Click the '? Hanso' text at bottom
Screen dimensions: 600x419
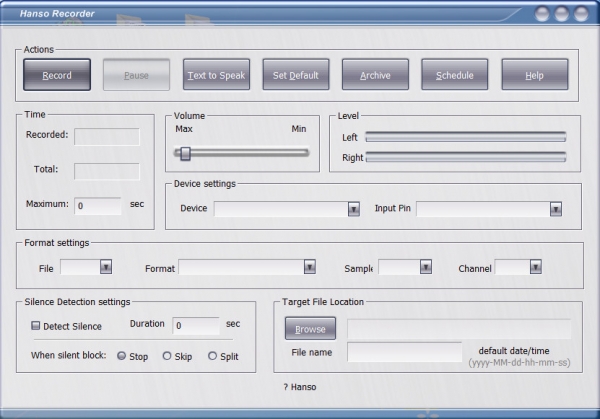300,387
